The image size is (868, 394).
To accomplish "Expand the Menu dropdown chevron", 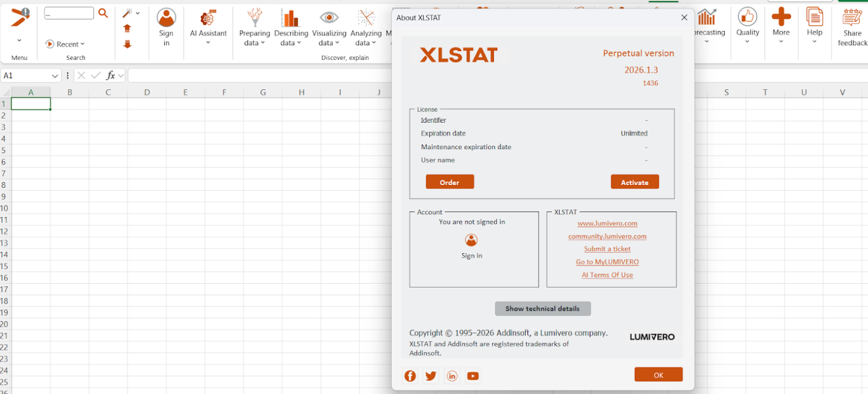I will point(19,41).
